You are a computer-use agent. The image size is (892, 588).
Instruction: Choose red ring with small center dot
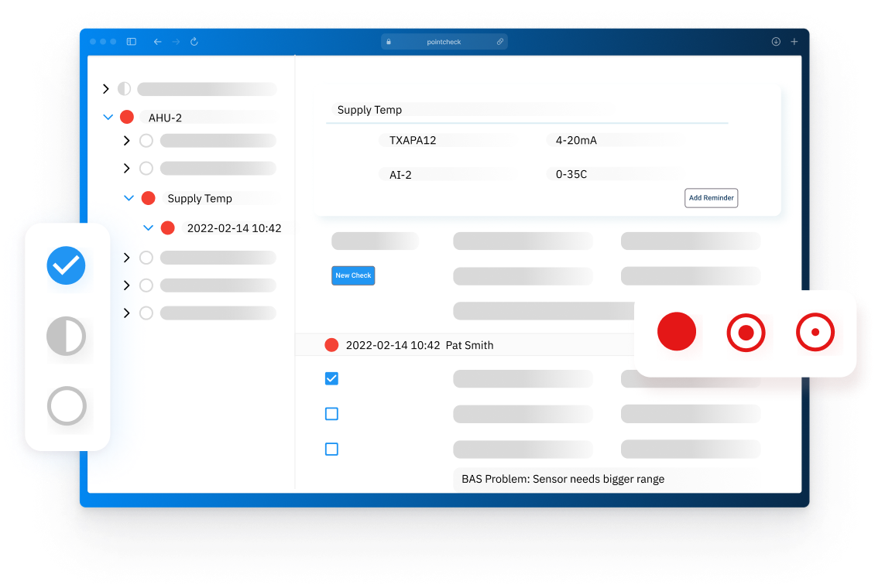coord(815,332)
